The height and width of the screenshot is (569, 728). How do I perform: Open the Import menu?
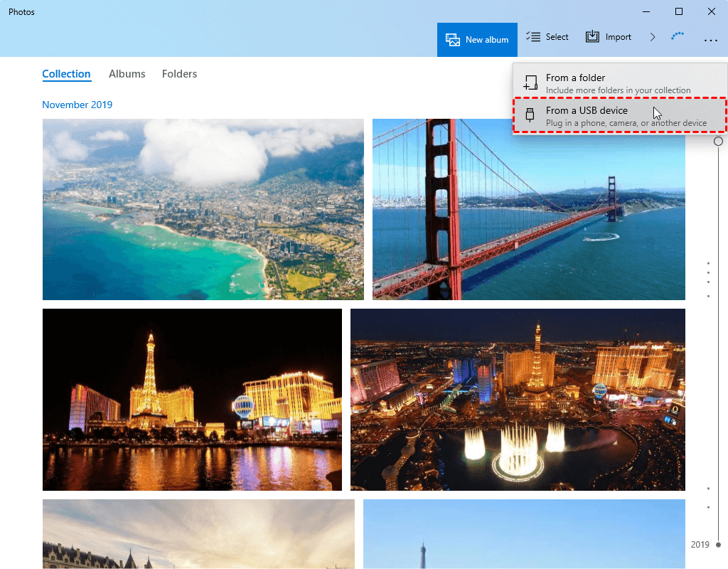[609, 37]
